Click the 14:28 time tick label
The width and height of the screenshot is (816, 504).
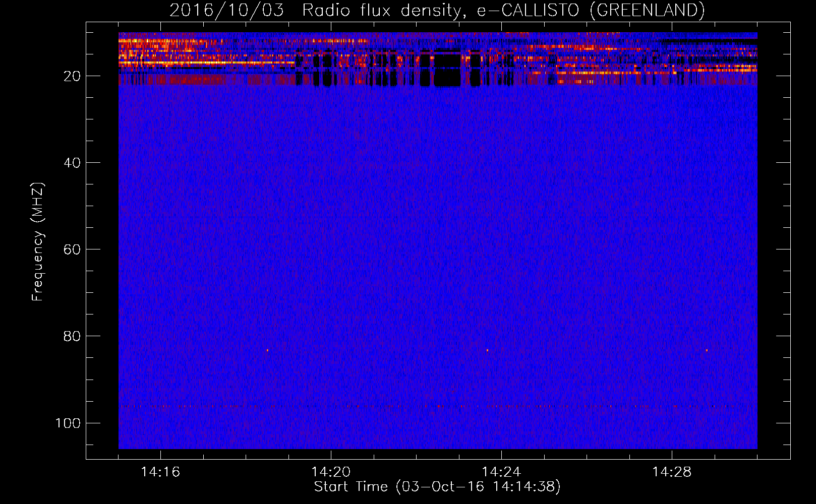pos(672,472)
